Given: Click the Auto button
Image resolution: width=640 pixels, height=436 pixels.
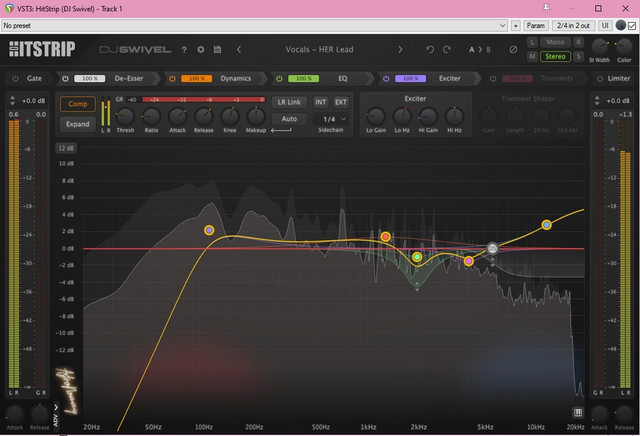Looking at the screenshot, I should click(289, 119).
